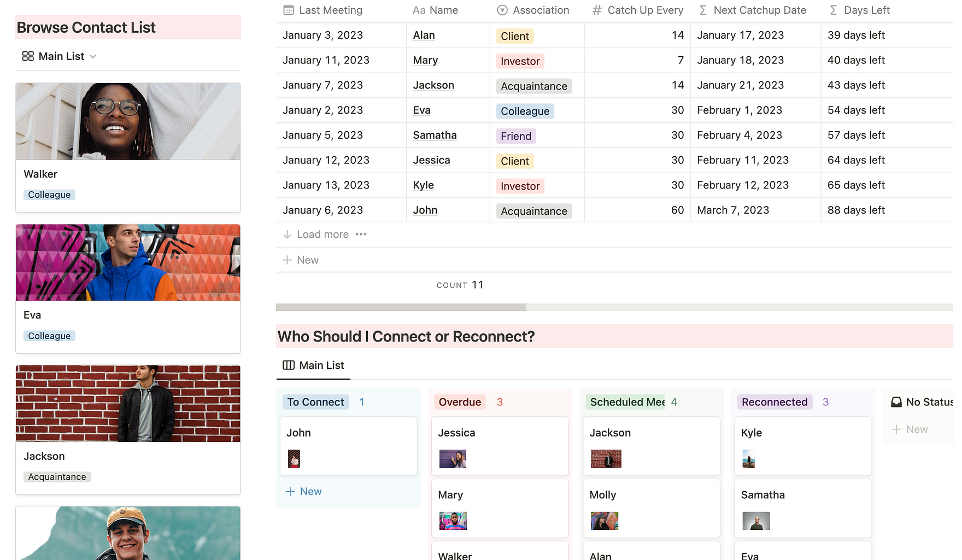Click Load more to show remaining rows
The image size is (962, 560).
322,234
